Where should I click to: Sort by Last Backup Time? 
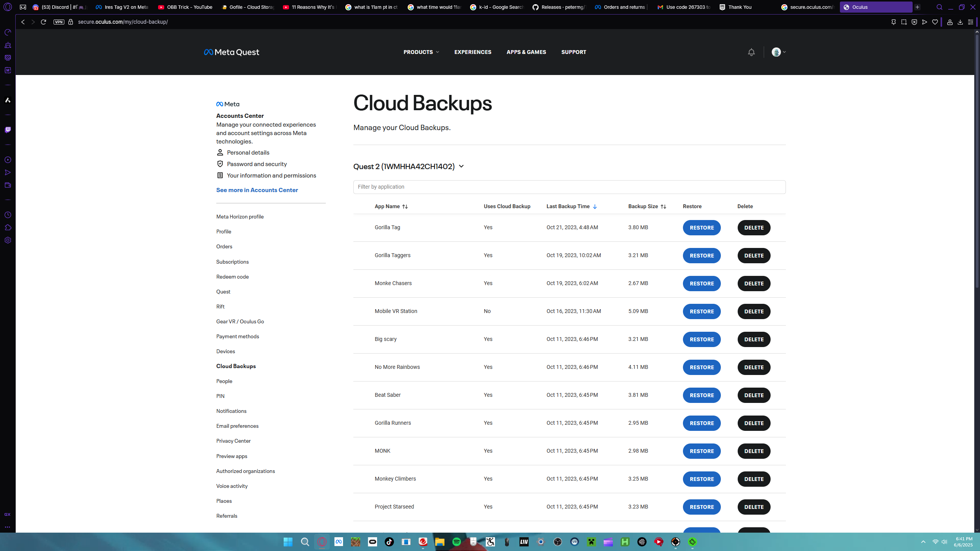click(x=572, y=206)
